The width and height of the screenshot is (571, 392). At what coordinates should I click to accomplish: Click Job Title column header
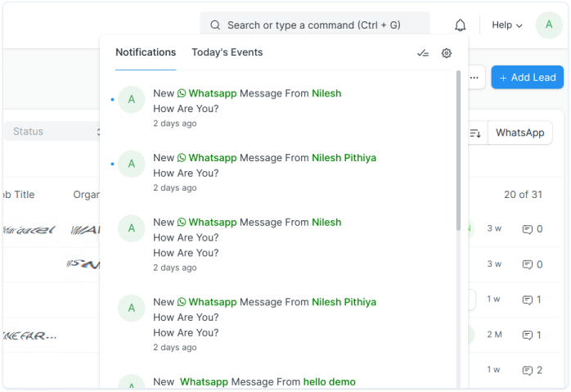[19, 195]
